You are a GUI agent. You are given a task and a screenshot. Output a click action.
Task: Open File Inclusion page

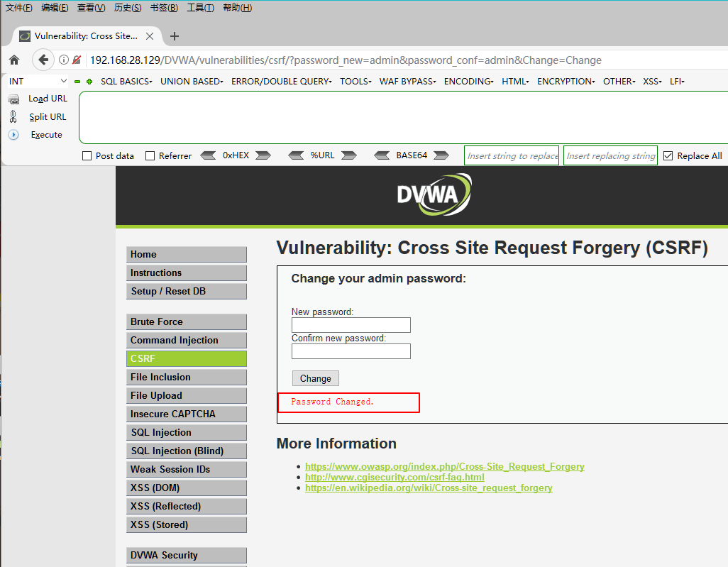pyautogui.click(x=186, y=377)
